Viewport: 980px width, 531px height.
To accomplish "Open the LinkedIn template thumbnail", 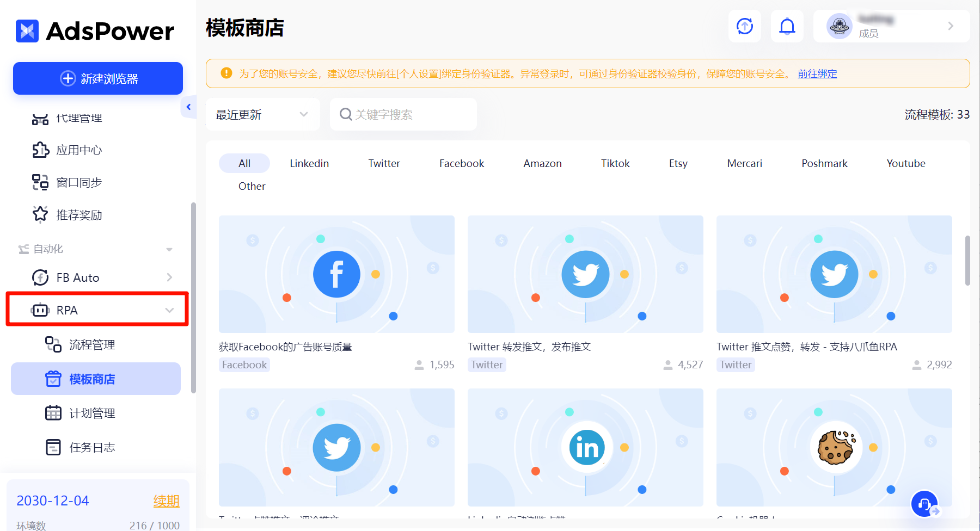I will (x=585, y=447).
